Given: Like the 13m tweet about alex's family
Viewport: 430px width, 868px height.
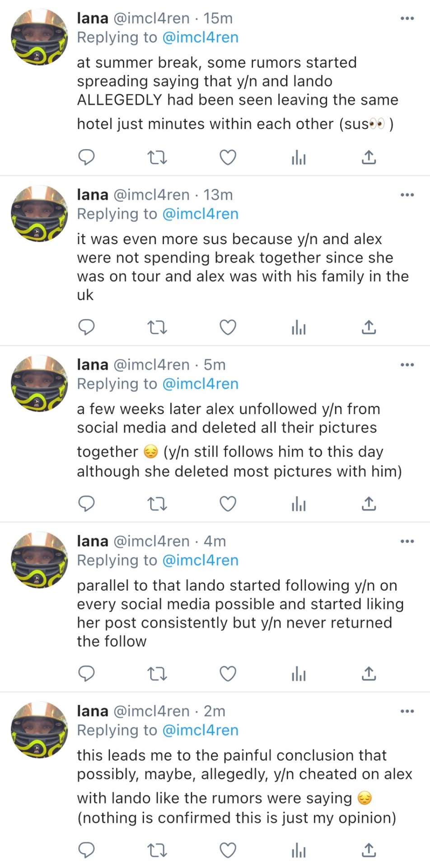Looking at the screenshot, I should tap(228, 327).
